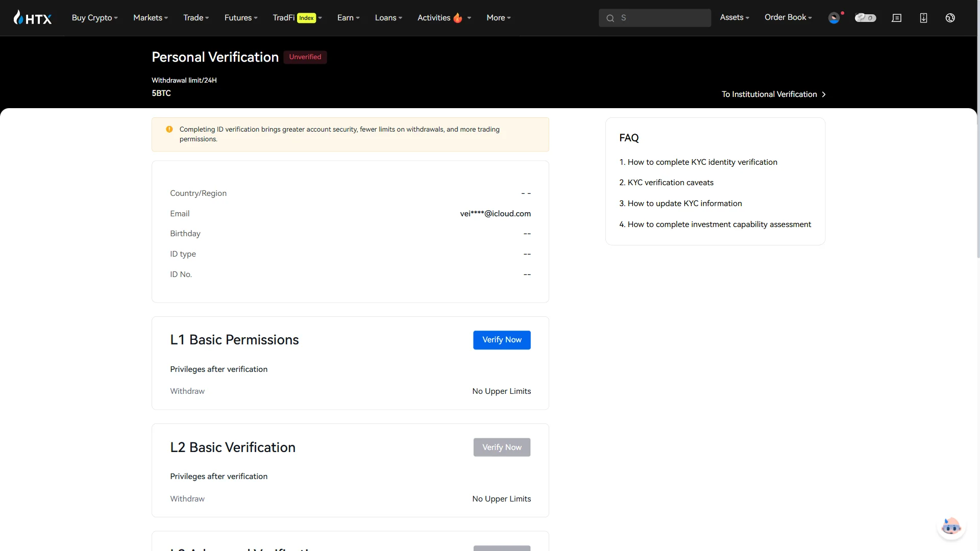This screenshot has width=980, height=551.
Task: Click the orange info icon in the notice
Action: 169,130
